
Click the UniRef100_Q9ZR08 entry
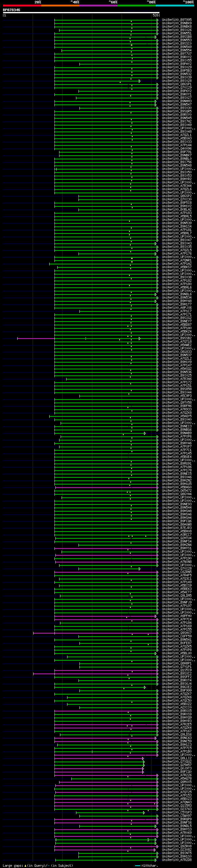point(177,846)
